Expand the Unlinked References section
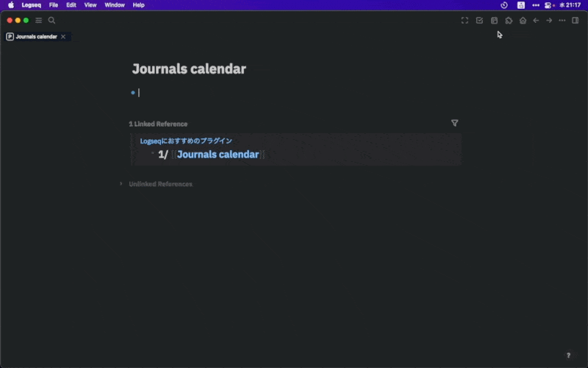This screenshot has width=588, height=368. click(x=121, y=183)
